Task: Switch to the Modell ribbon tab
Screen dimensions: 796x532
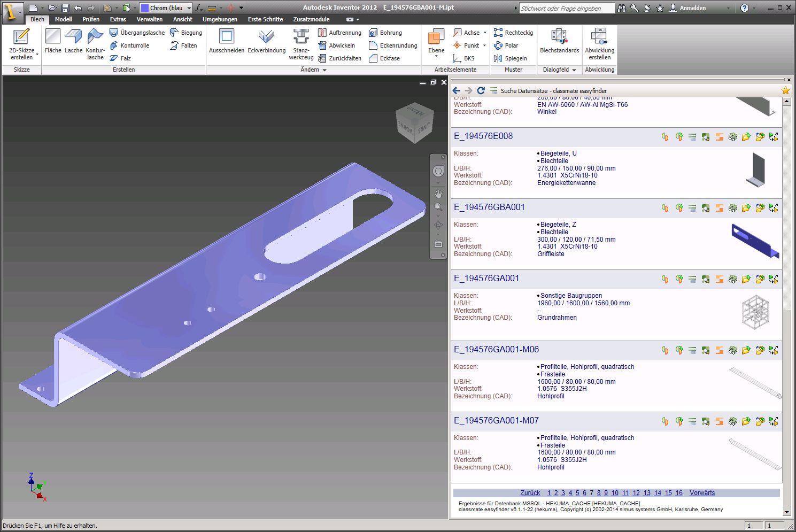Action: 63,19
